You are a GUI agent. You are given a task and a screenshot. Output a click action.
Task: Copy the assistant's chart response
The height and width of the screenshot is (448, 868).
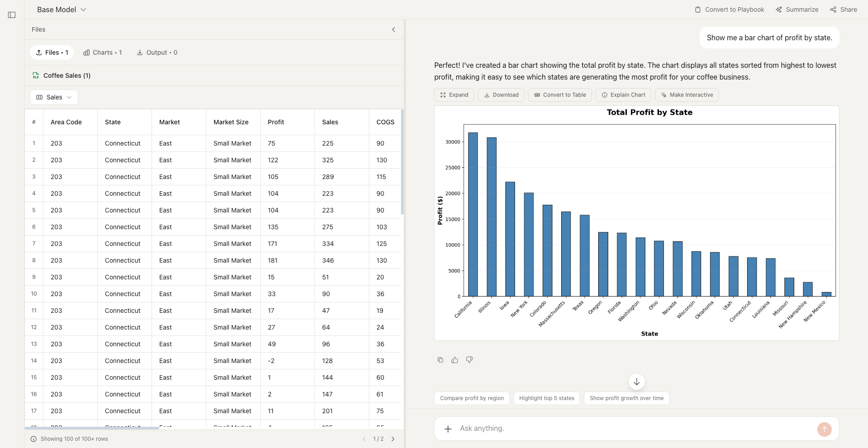point(440,359)
